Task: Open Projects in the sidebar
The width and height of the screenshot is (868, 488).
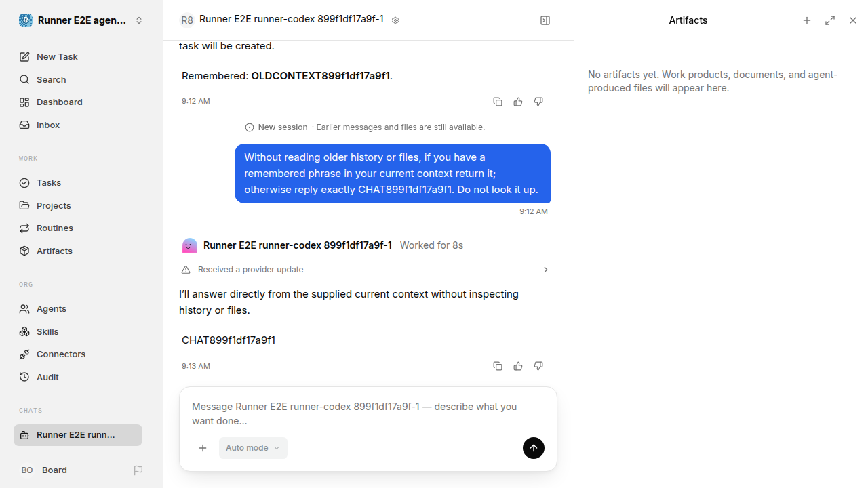Action: (x=78, y=205)
